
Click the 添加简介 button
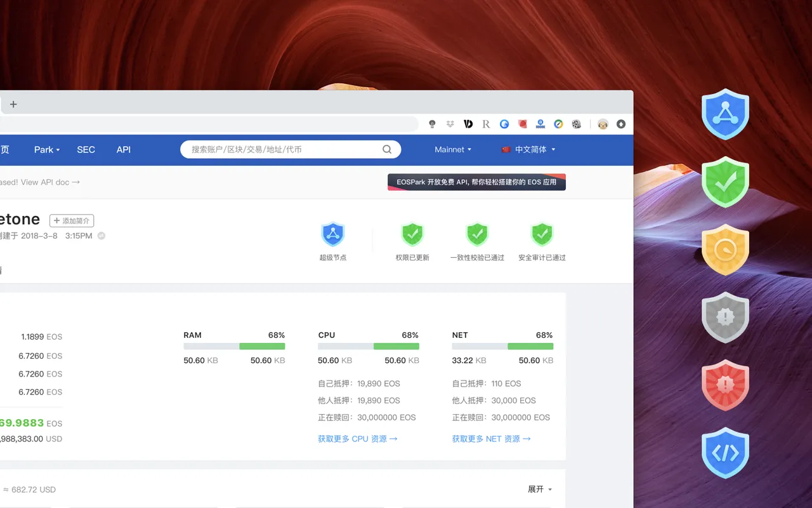[x=72, y=221]
